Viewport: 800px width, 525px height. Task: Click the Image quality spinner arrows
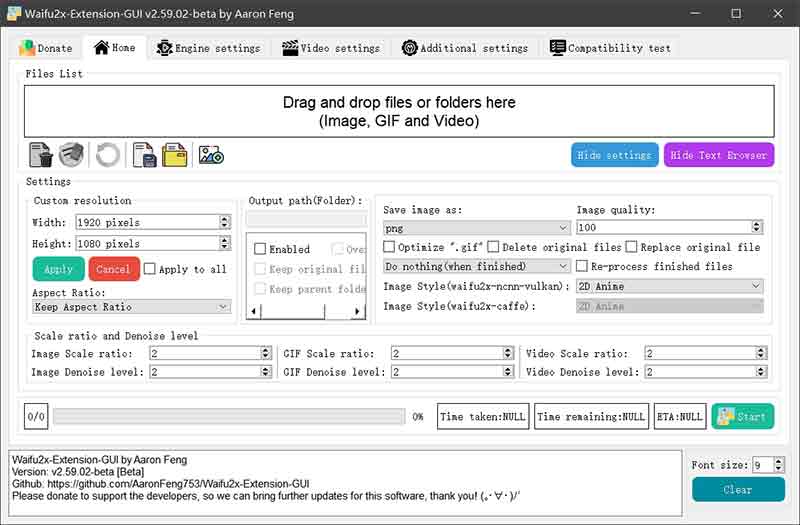(757, 227)
